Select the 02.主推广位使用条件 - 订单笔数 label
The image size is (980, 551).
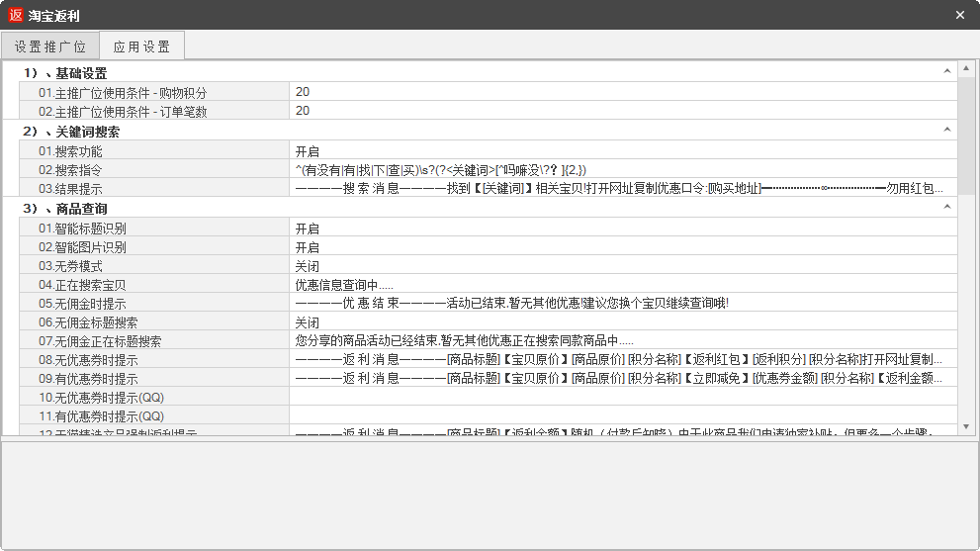click(123, 112)
